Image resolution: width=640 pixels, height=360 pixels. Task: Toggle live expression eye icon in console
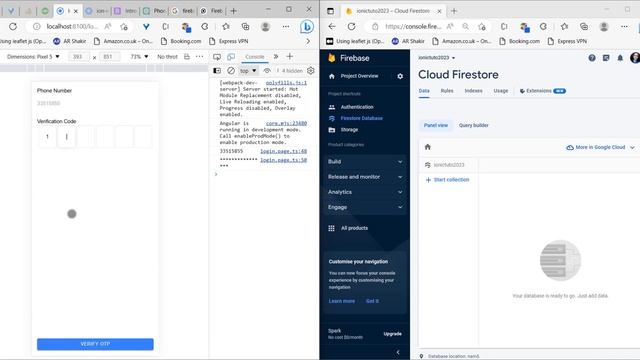coord(267,71)
